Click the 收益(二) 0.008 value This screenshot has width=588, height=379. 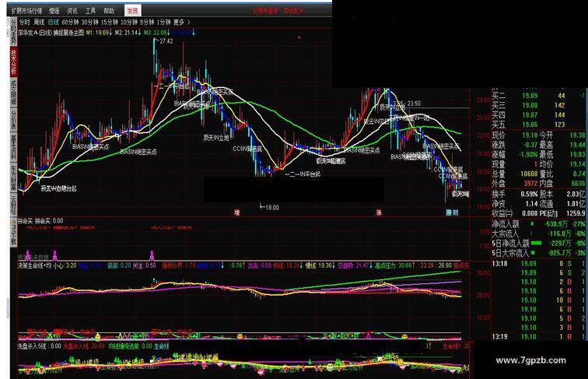coord(530,213)
